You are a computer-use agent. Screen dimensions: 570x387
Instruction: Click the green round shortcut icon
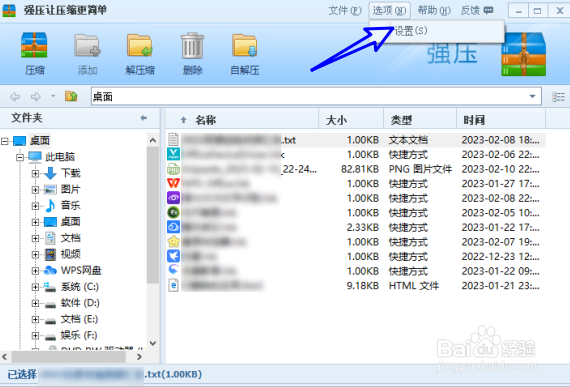click(173, 213)
